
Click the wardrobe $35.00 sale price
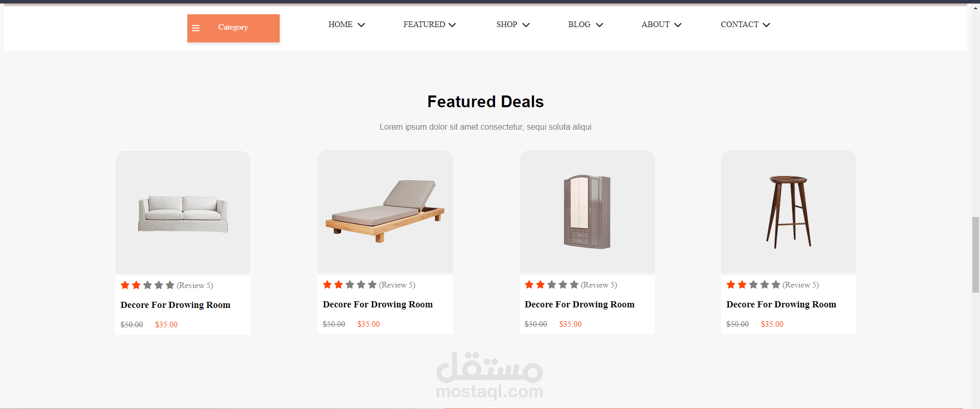click(570, 324)
